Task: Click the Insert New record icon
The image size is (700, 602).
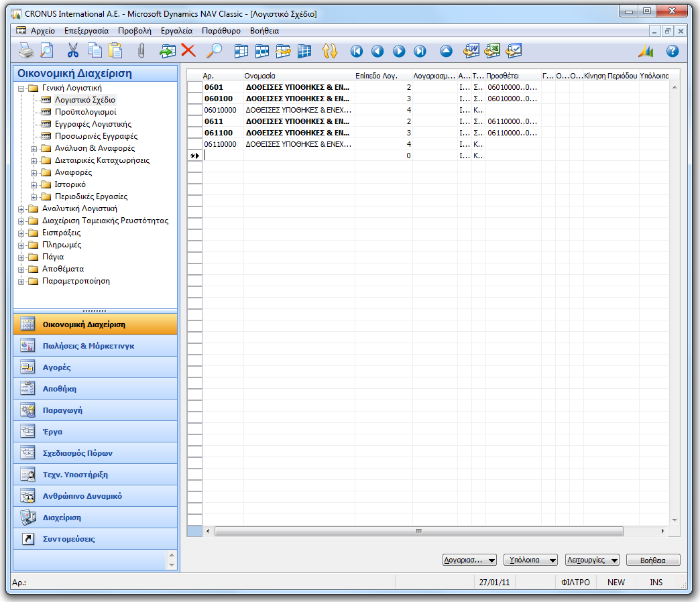Action: (168, 51)
